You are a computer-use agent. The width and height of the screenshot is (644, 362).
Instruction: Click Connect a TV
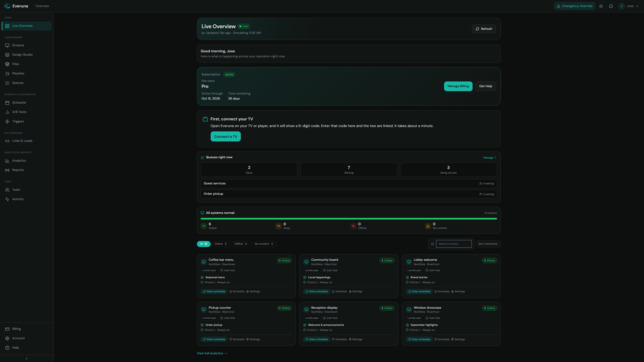pyautogui.click(x=225, y=137)
